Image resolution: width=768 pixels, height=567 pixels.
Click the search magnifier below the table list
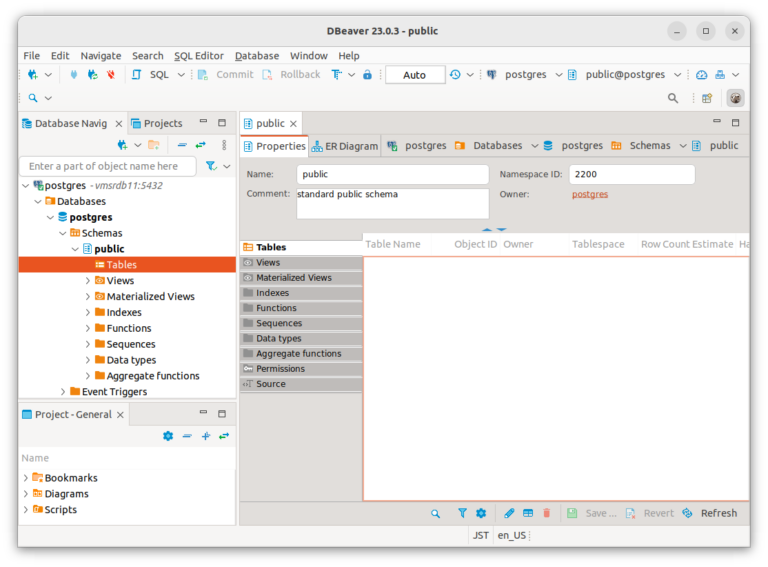435,513
